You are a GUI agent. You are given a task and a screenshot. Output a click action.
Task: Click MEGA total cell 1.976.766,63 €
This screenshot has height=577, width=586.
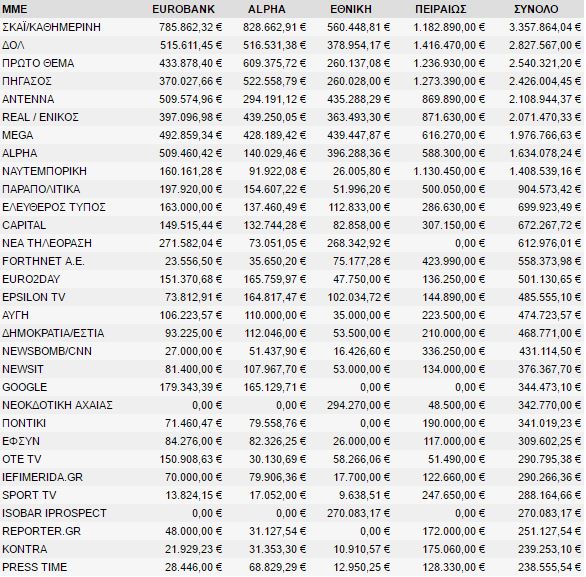(545, 135)
